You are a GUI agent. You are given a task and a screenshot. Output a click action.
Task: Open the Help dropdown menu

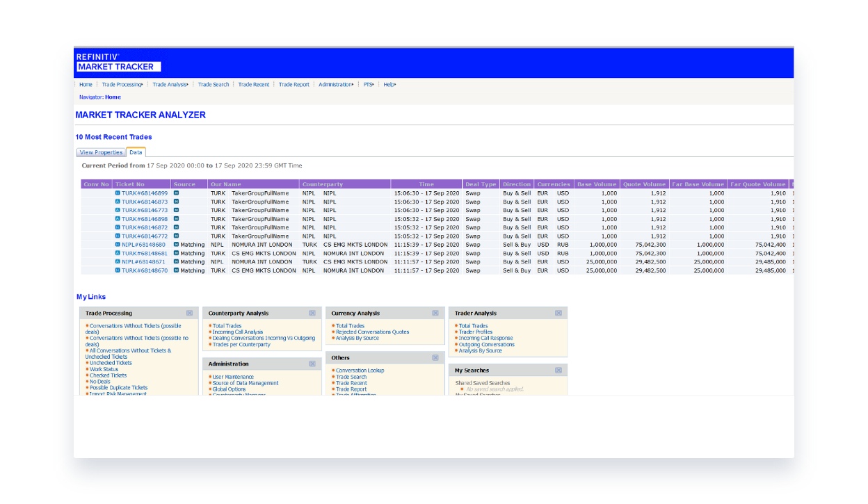pos(389,85)
